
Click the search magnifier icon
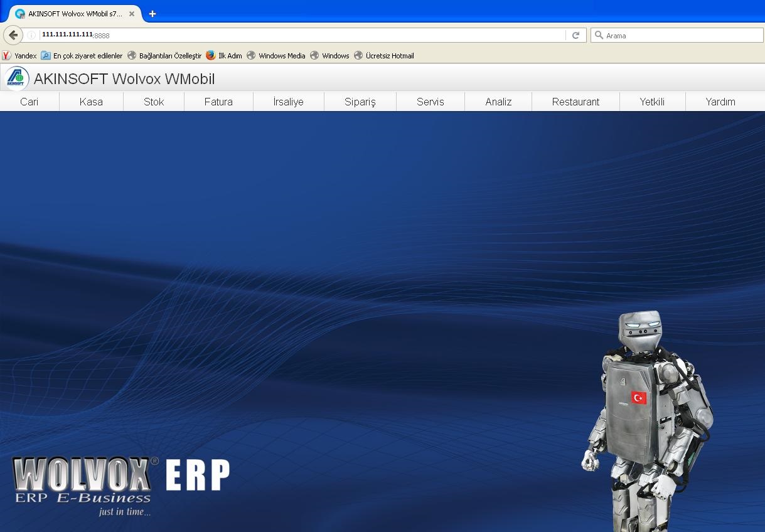[599, 36]
